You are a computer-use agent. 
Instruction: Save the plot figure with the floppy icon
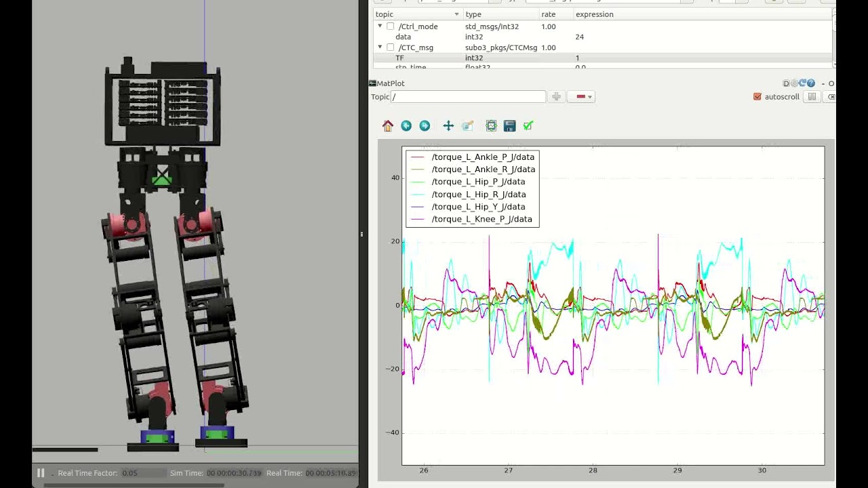[510, 125]
